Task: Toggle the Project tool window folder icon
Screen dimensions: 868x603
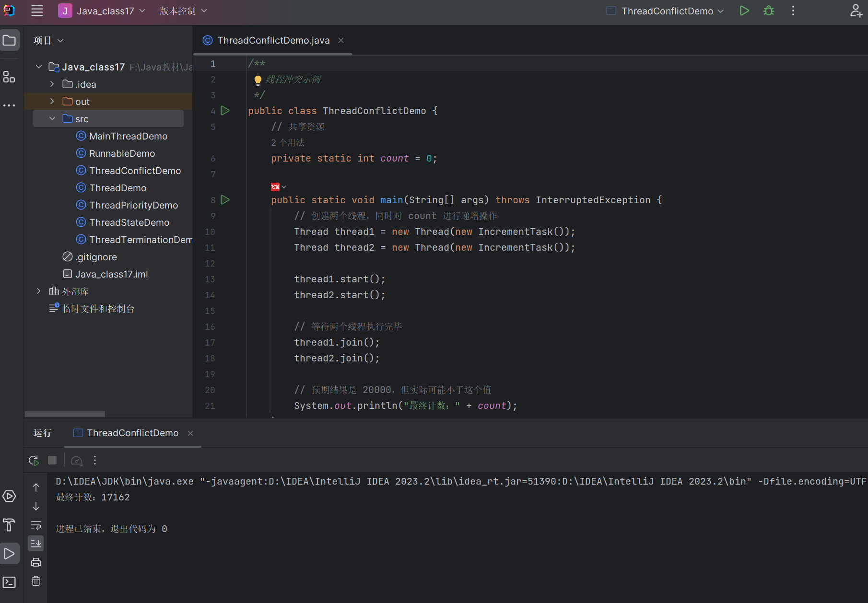Action: tap(10, 41)
